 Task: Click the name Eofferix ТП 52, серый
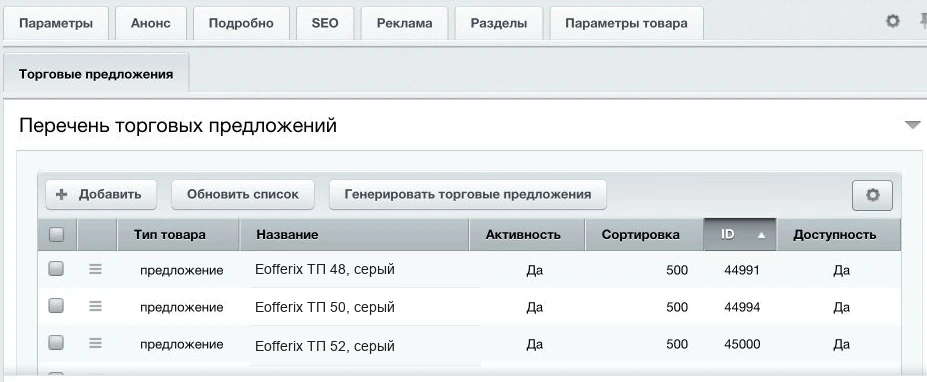[325, 345]
